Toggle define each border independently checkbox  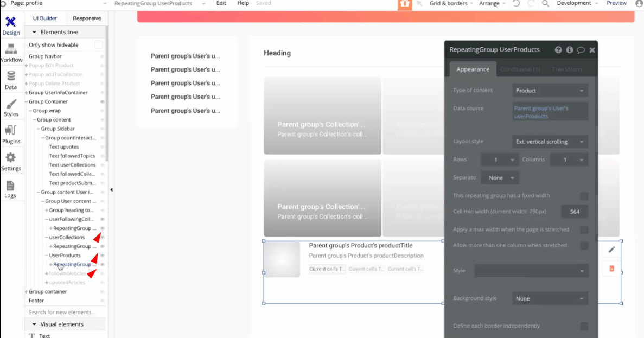(584, 326)
